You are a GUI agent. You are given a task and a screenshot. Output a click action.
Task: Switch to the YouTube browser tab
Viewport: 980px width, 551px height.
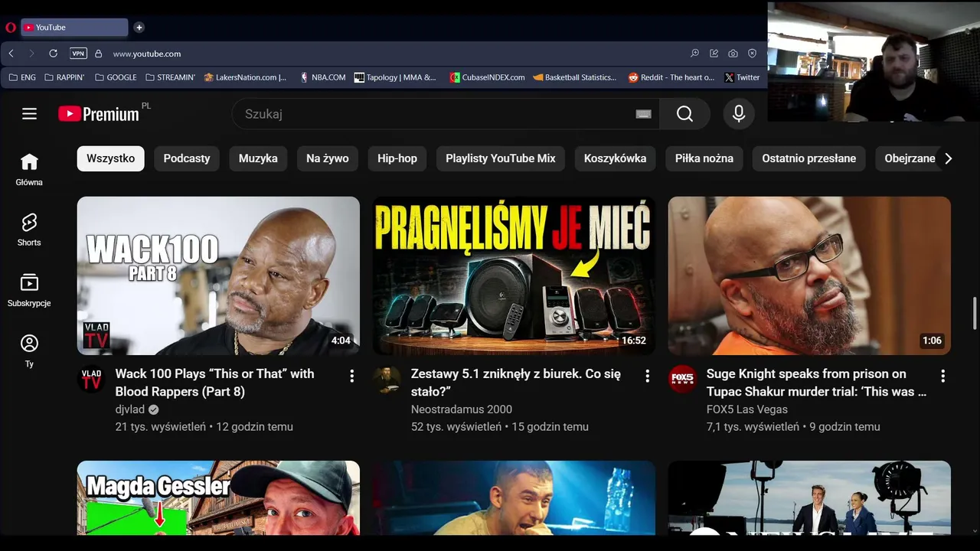74,28
